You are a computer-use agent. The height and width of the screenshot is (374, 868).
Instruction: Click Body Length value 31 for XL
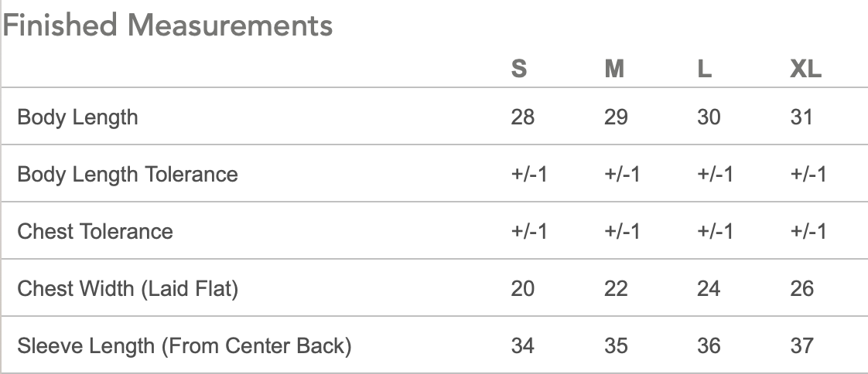pyautogui.click(x=802, y=117)
